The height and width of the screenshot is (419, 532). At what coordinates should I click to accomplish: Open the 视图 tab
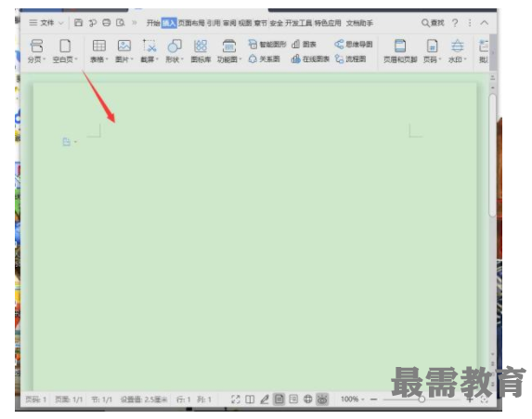coord(245,23)
